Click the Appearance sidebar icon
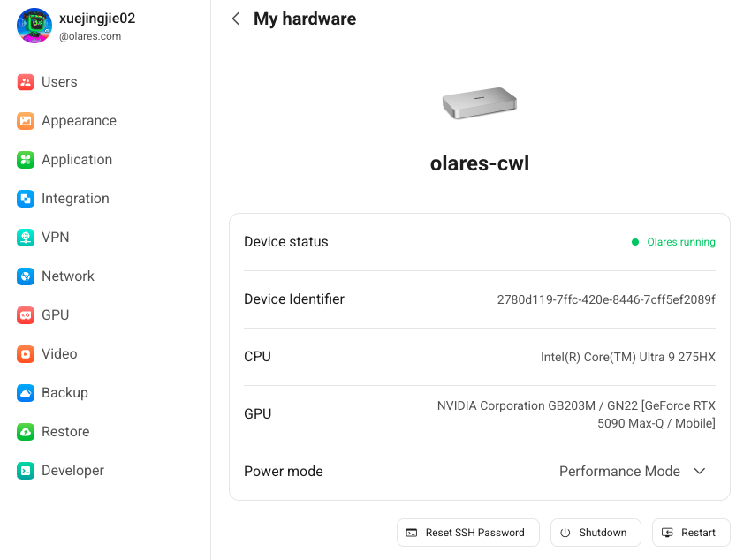Screen dimensions: 736x560 coord(26,121)
